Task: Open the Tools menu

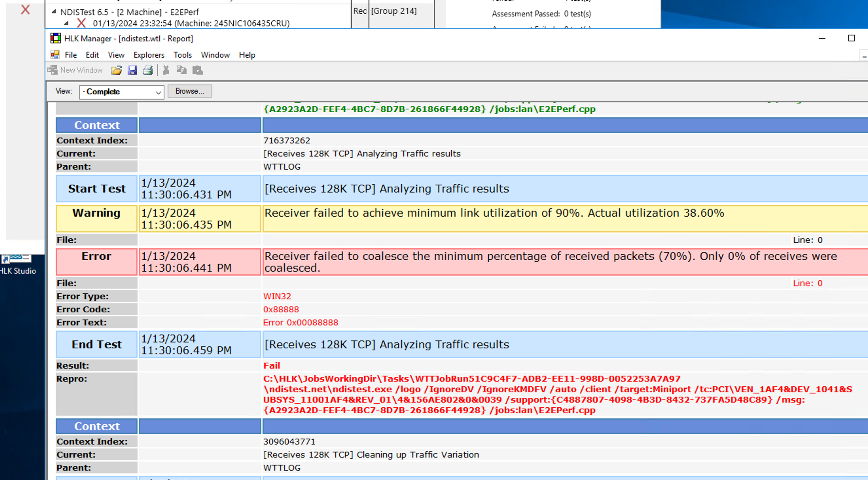Action: 182,55
